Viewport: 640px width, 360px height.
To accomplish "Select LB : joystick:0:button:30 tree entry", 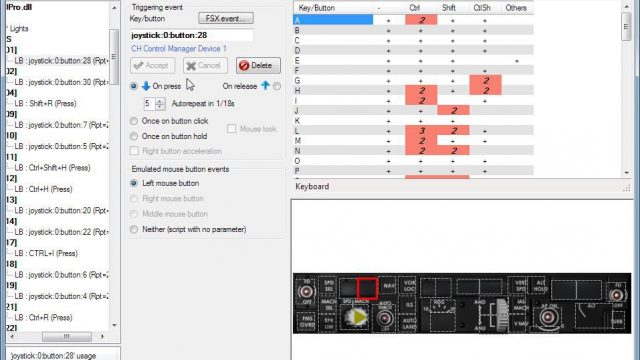I will pyautogui.click(x=61, y=82).
